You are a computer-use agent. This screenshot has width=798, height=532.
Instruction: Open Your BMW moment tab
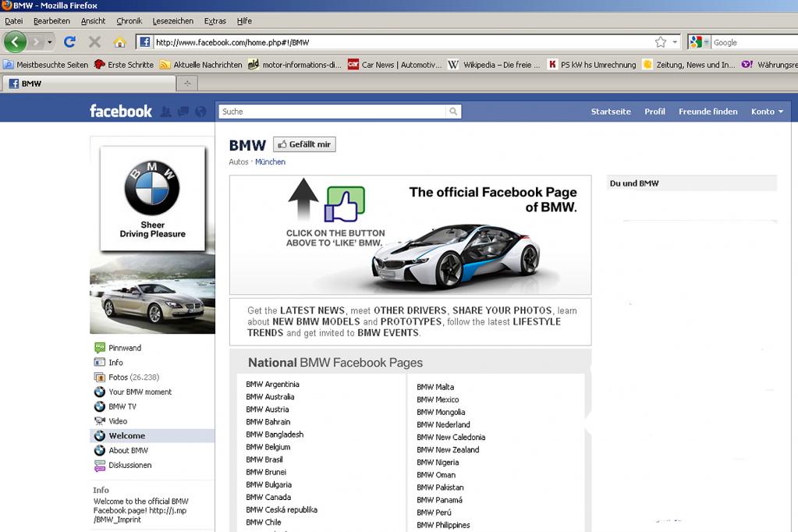(133, 392)
